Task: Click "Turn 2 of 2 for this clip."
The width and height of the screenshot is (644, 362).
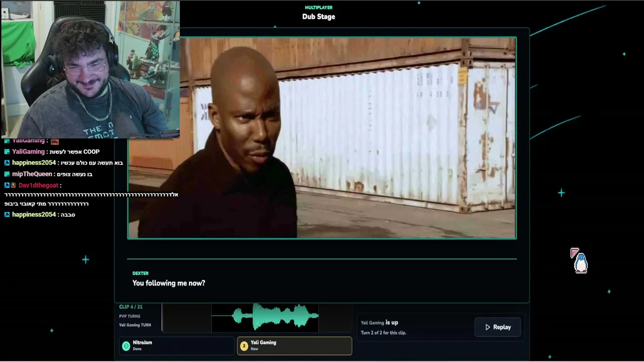Action: [383, 333]
